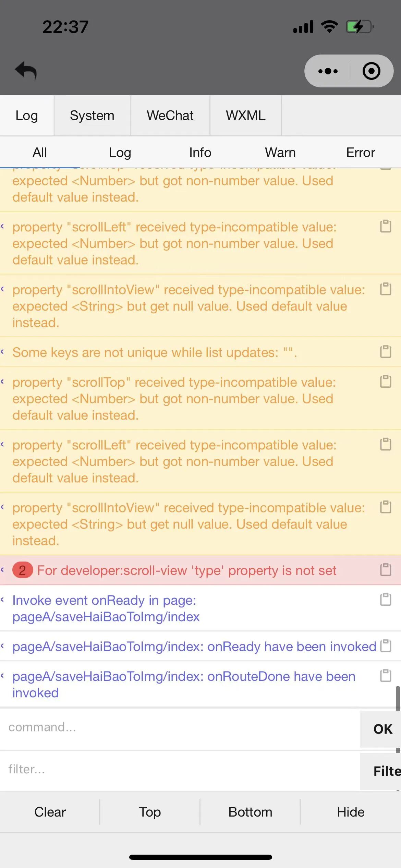This screenshot has height=868, width=401.
Task: Open the WXML tab
Action: pyautogui.click(x=245, y=116)
